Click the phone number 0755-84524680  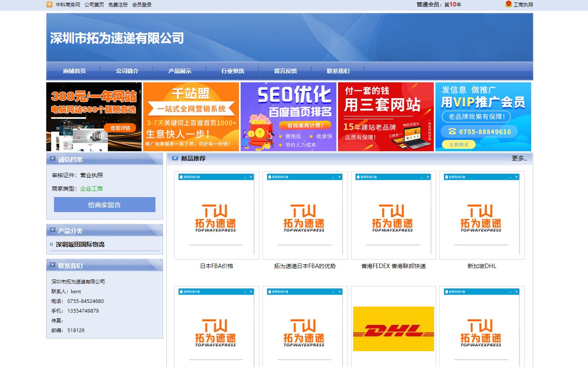[x=86, y=301]
